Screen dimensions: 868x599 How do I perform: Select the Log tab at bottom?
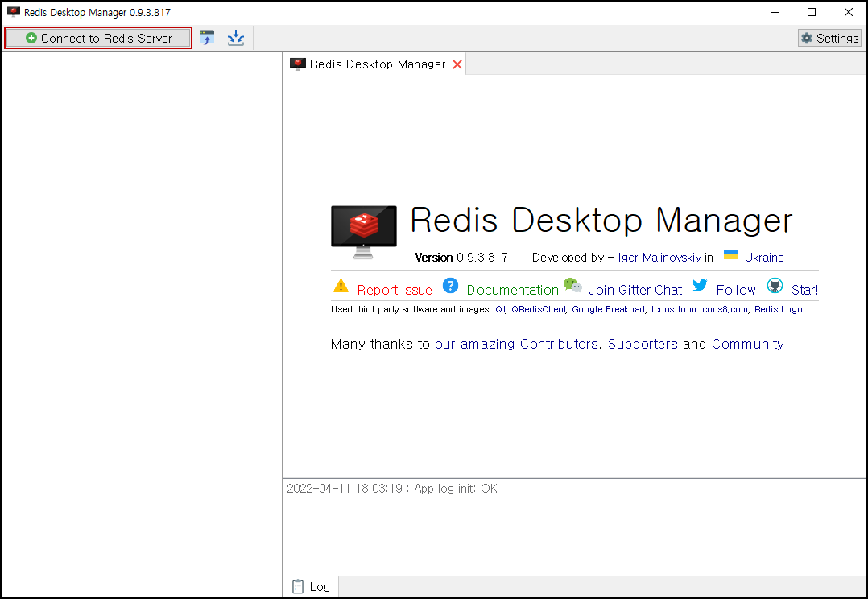311,586
